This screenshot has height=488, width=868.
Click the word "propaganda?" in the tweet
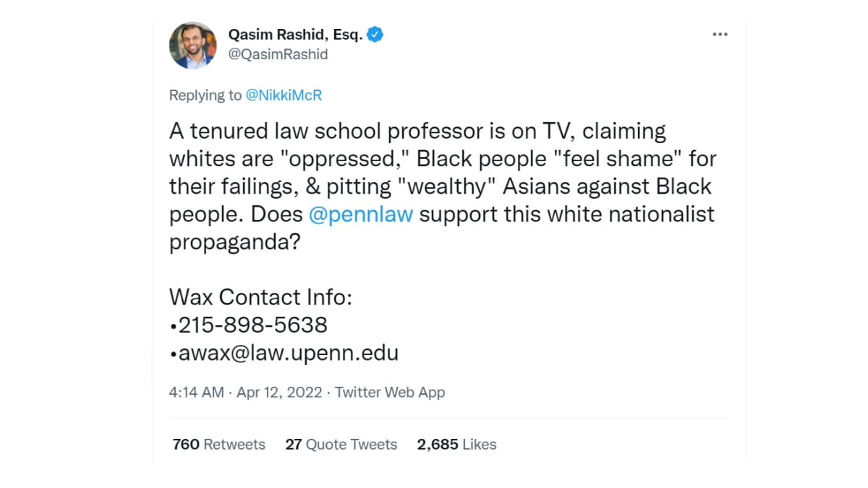tap(234, 242)
